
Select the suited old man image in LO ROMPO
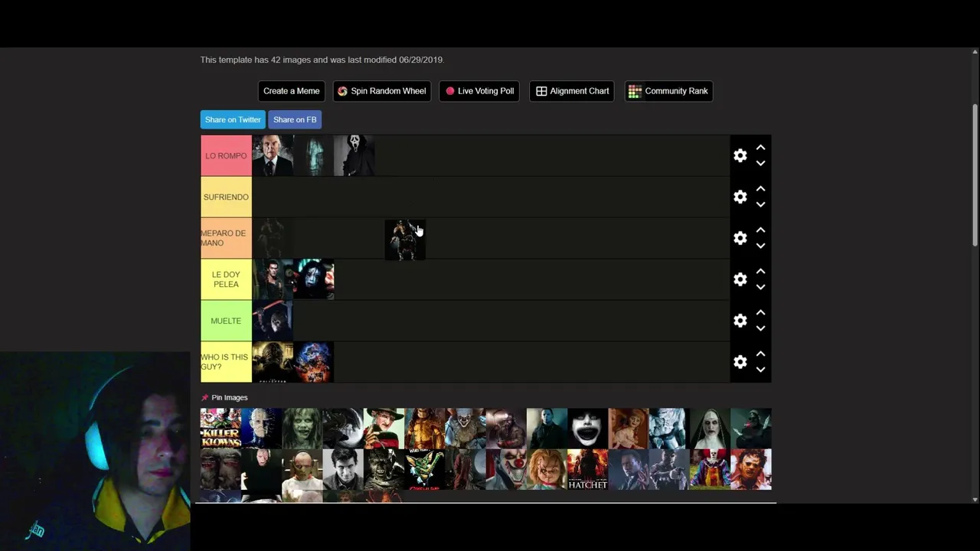(x=273, y=155)
